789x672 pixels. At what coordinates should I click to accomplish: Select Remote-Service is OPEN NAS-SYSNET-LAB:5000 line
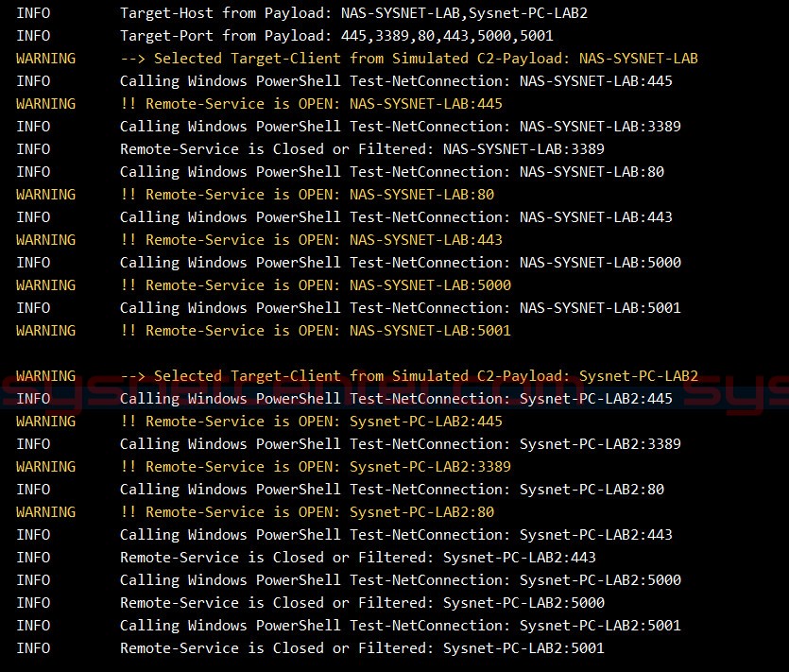(x=264, y=284)
